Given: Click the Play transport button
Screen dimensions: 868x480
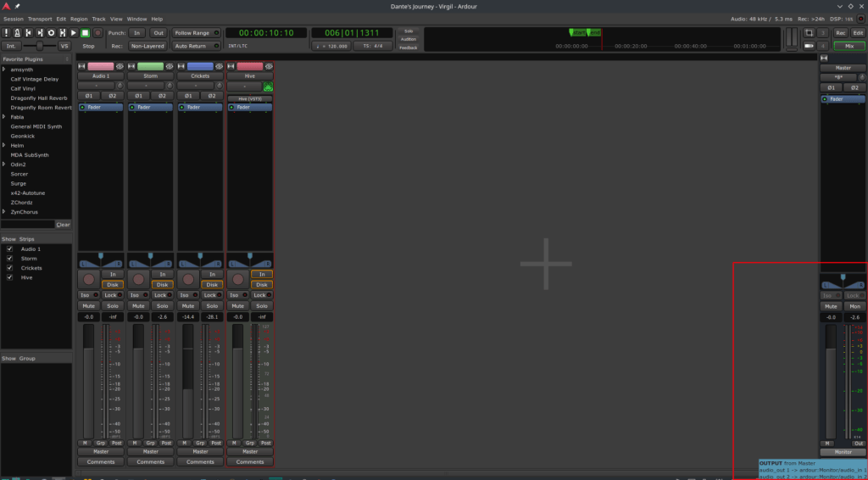Looking at the screenshot, I should tap(74, 32).
